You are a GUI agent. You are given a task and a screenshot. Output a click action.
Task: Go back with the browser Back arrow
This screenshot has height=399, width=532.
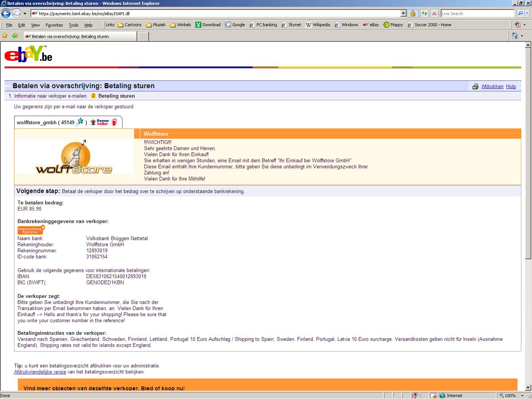pyautogui.click(x=6, y=13)
